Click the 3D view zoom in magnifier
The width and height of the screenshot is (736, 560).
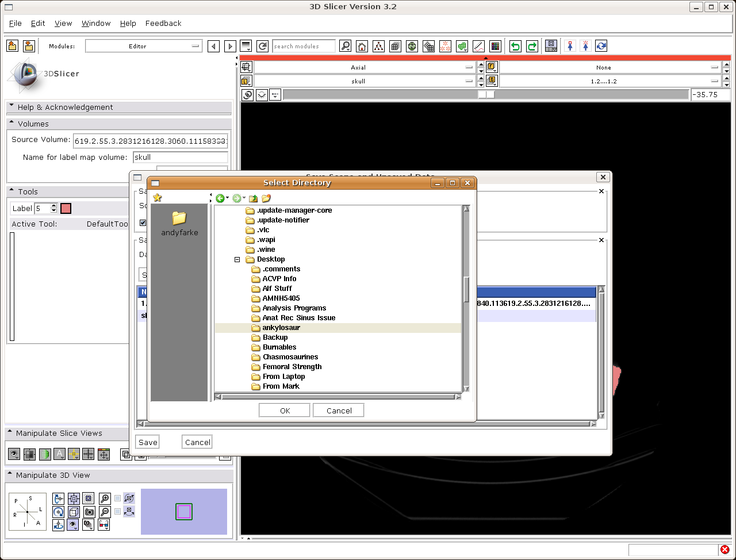(x=105, y=498)
